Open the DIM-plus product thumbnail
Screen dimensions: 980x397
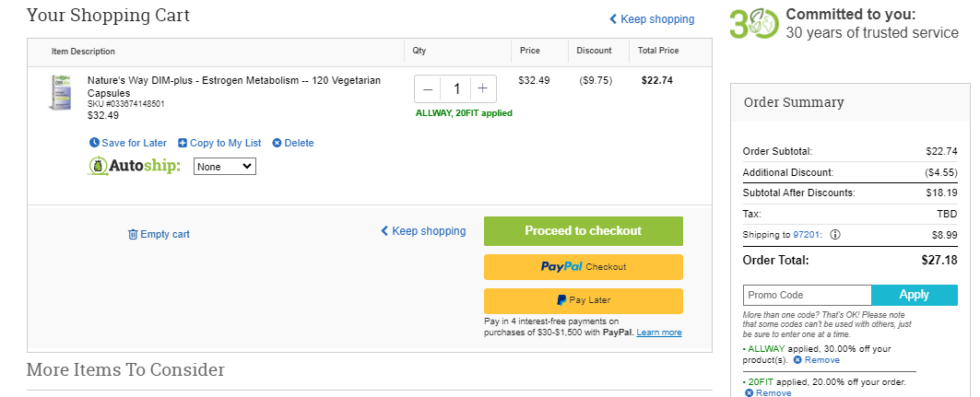click(x=61, y=93)
